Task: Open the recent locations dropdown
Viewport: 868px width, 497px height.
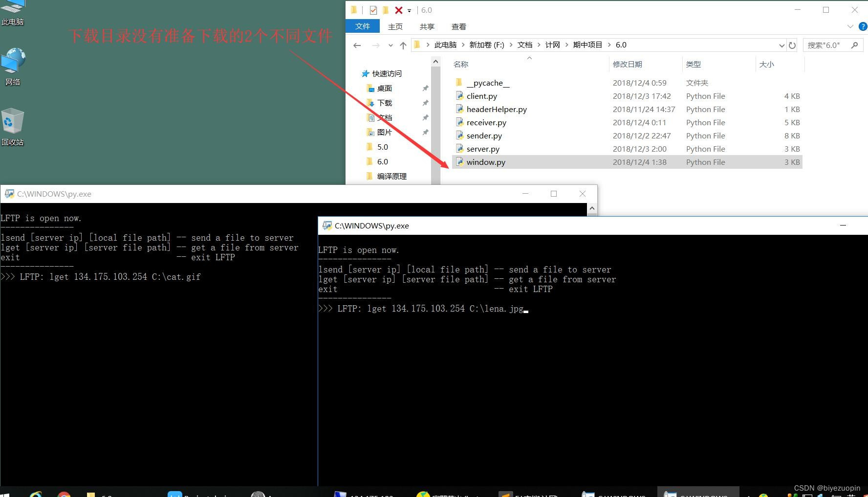Action: pyautogui.click(x=391, y=45)
